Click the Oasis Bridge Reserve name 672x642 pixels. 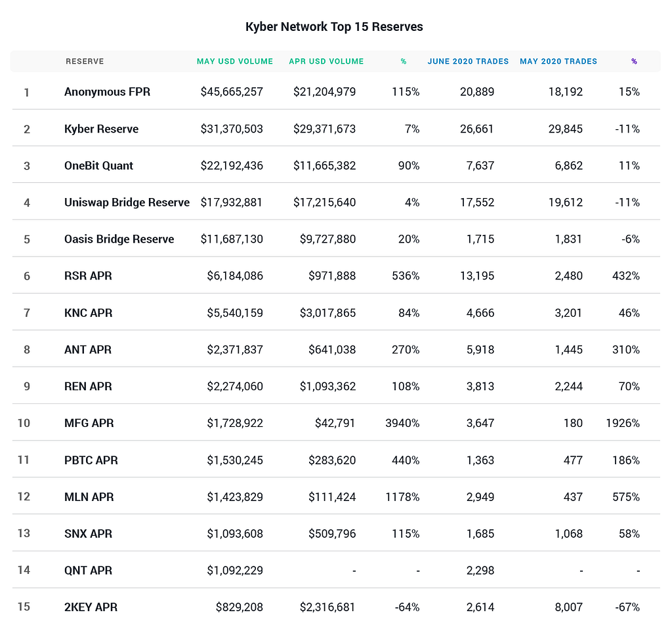pyautogui.click(x=119, y=239)
